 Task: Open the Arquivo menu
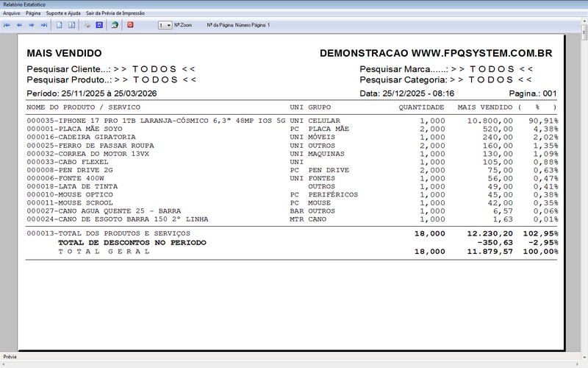click(x=12, y=13)
